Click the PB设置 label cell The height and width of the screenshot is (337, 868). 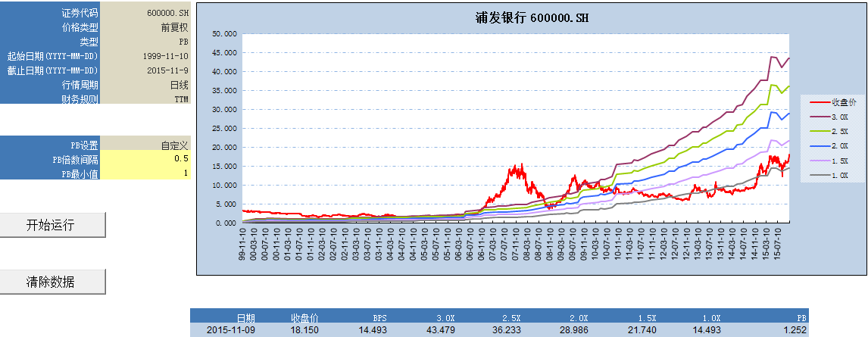50,145
